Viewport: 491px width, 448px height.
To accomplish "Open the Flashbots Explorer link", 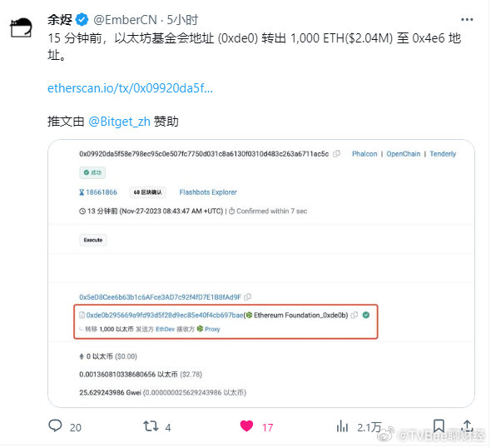I will (208, 192).
